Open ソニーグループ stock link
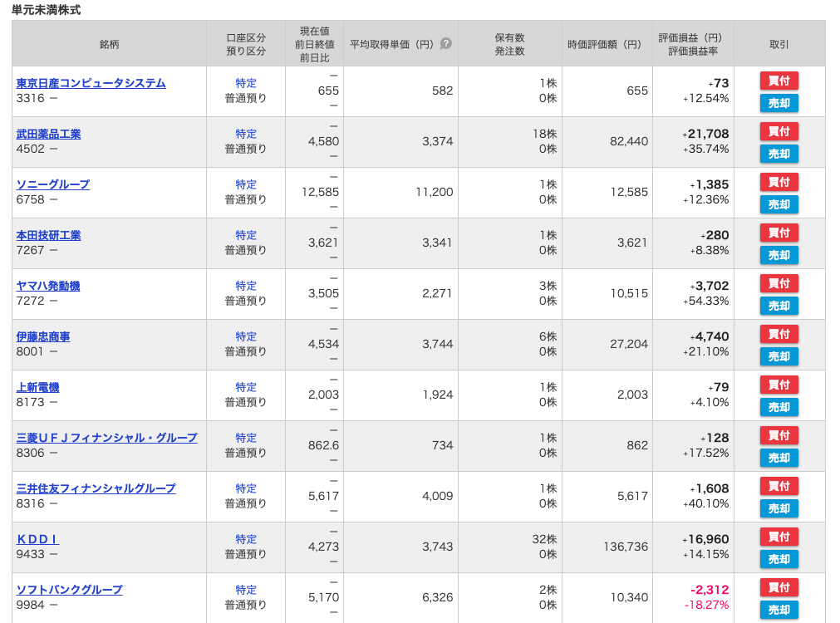This screenshot has width=840, height=623. click(x=53, y=184)
